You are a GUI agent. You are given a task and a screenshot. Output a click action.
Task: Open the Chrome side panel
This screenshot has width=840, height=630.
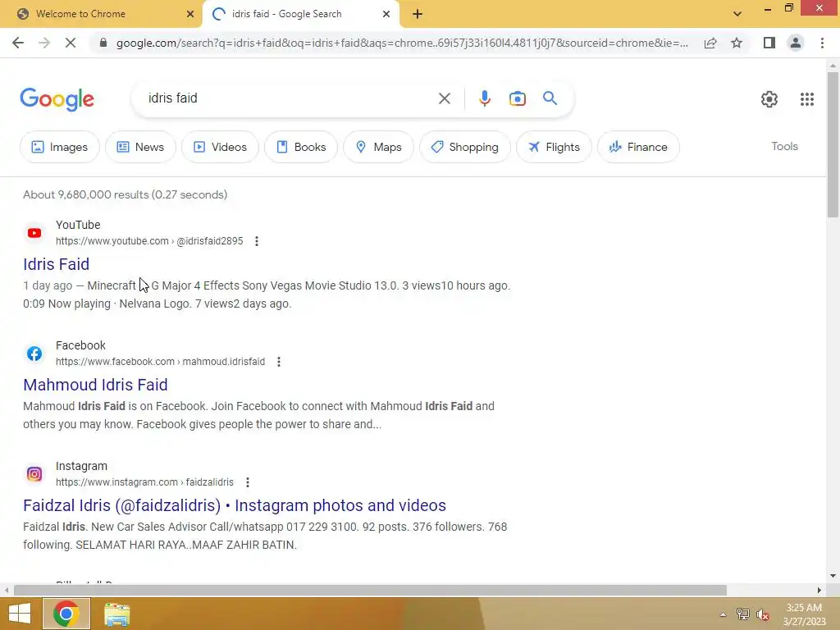pyautogui.click(x=769, y=43)
